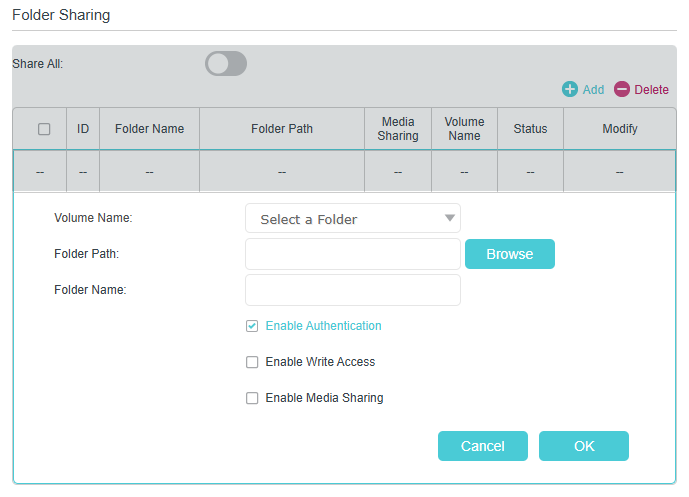The image size is (689, 497).
Task: Click the Enable Media Sharing label
Action: point(324,398)
